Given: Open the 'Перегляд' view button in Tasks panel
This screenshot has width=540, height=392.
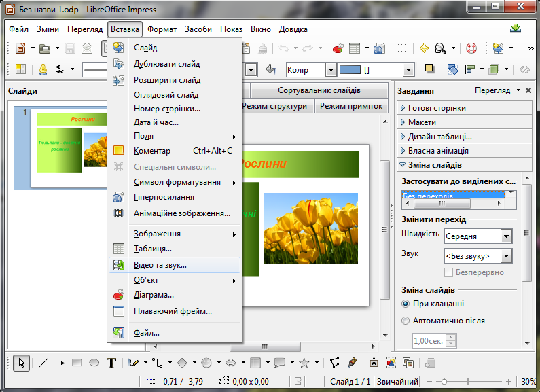Looking at the screenshot, I should [497, 90].
